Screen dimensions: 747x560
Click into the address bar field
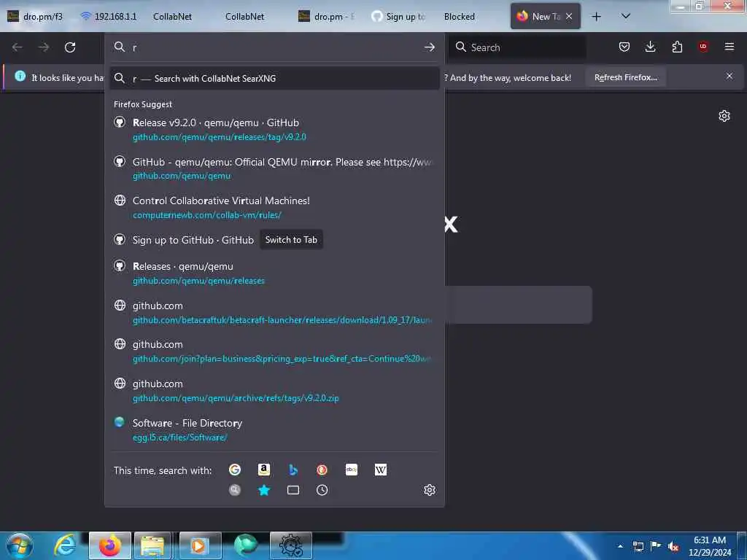(274, 47)
